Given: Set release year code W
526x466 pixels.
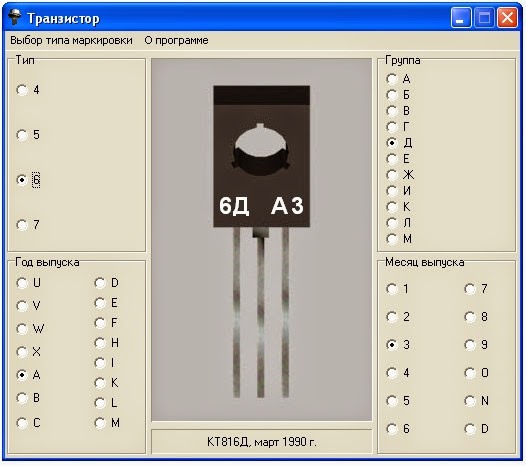Looking at the screenshot, I should pos(22,329).
